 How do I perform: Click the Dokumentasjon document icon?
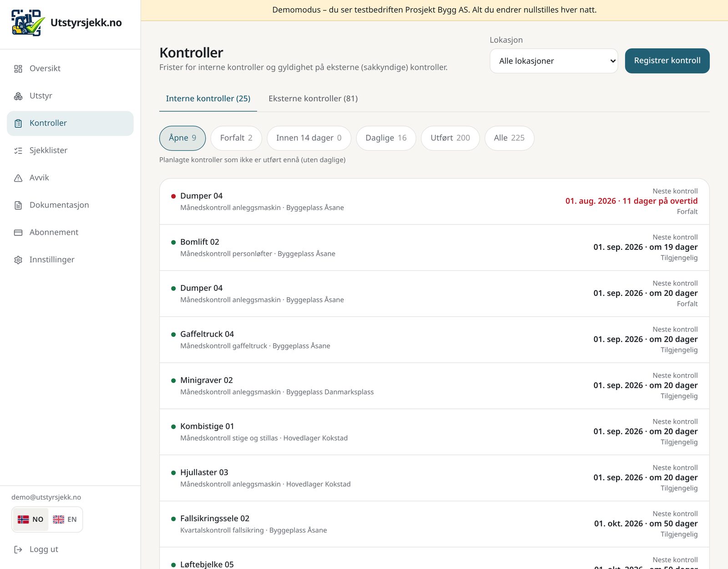[18, 205]
